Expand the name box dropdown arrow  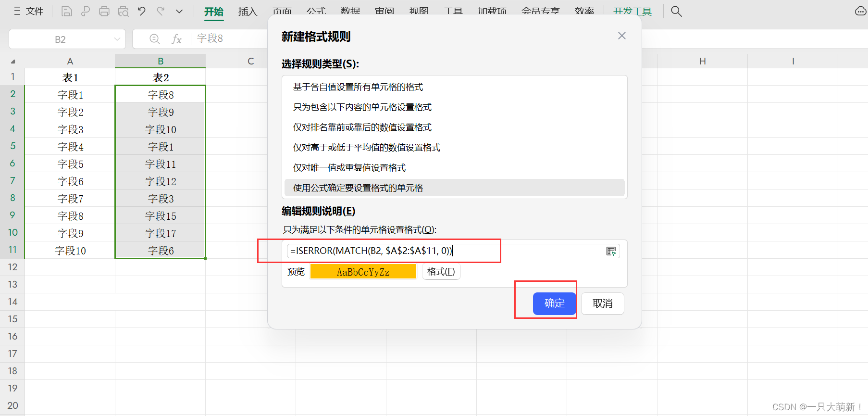(x=117, y=39)
